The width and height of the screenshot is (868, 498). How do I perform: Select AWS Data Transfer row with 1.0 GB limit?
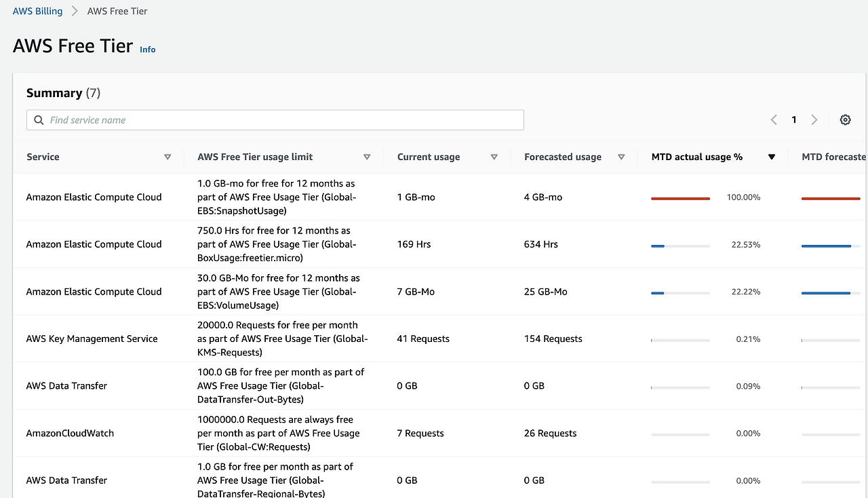coord(439,478)
